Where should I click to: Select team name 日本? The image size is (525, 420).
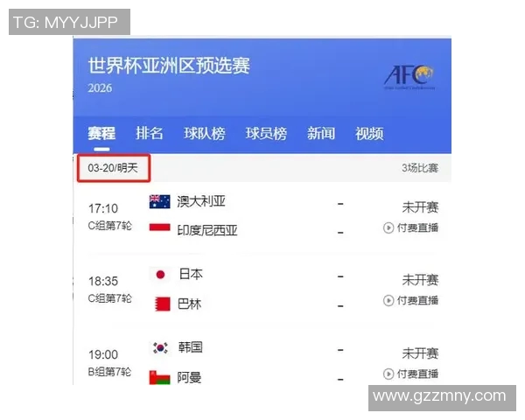(x=191, y=274)
